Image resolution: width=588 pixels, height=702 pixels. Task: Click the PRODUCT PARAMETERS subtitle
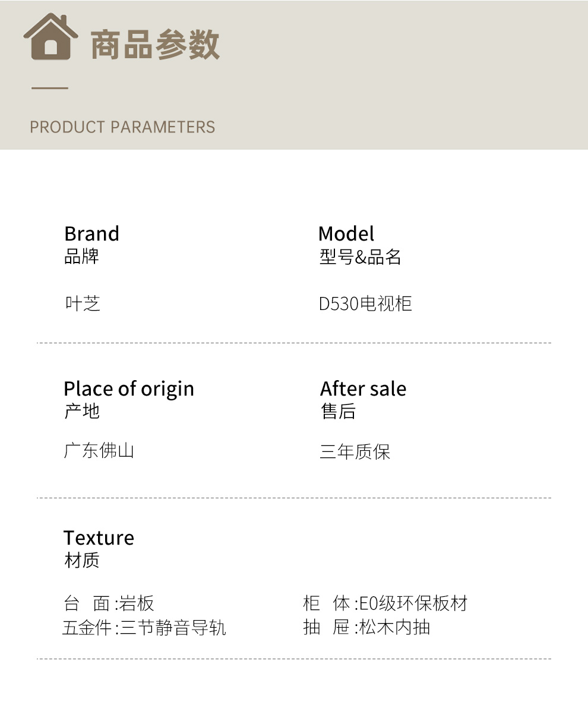coord(122,127)
